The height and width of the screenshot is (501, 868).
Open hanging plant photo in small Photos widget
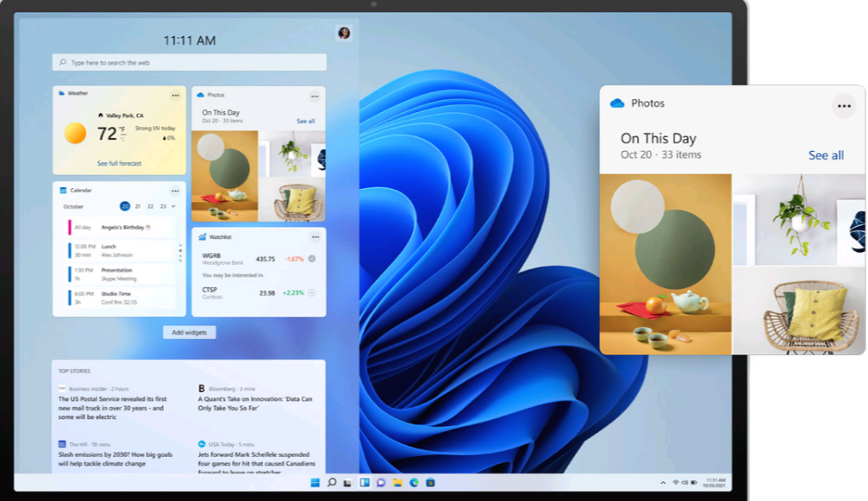(x=292, y=153)
